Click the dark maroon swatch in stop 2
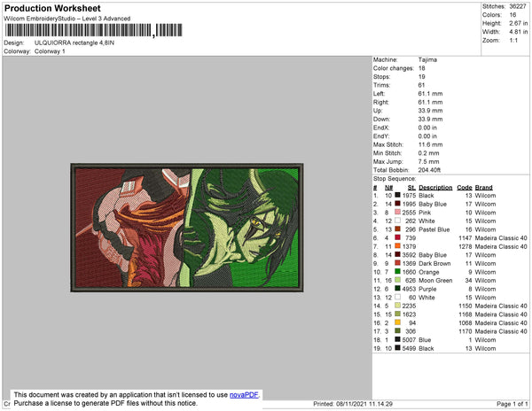 pos(397,204)
